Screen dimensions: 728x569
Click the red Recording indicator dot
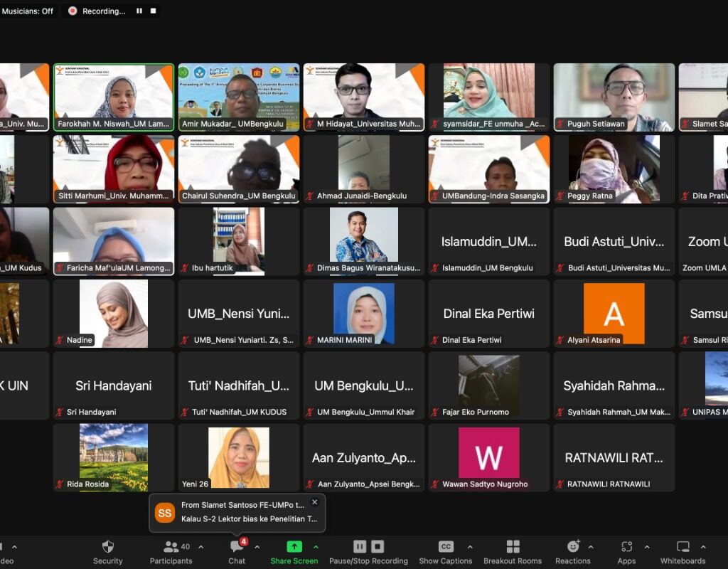tap(73, 11)
